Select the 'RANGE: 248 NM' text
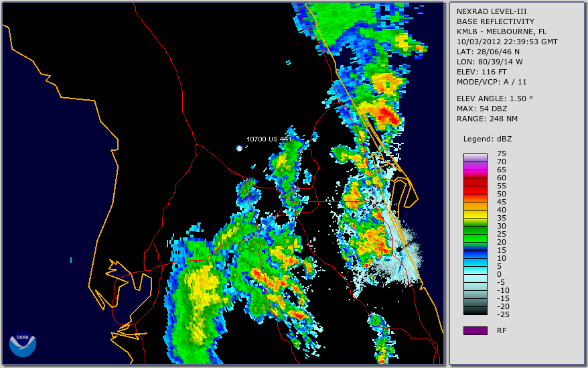588x368 pixels. tap(487, 119)
